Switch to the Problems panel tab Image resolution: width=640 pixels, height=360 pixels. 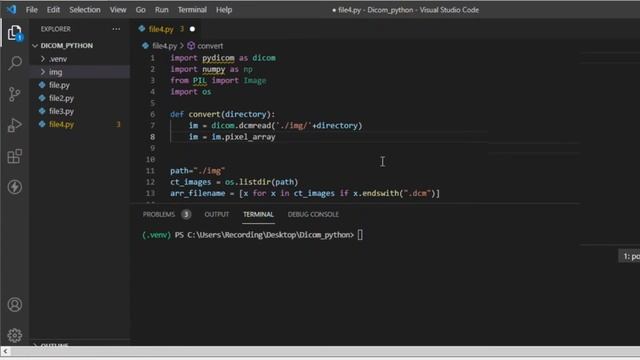[x=159, y=214]
